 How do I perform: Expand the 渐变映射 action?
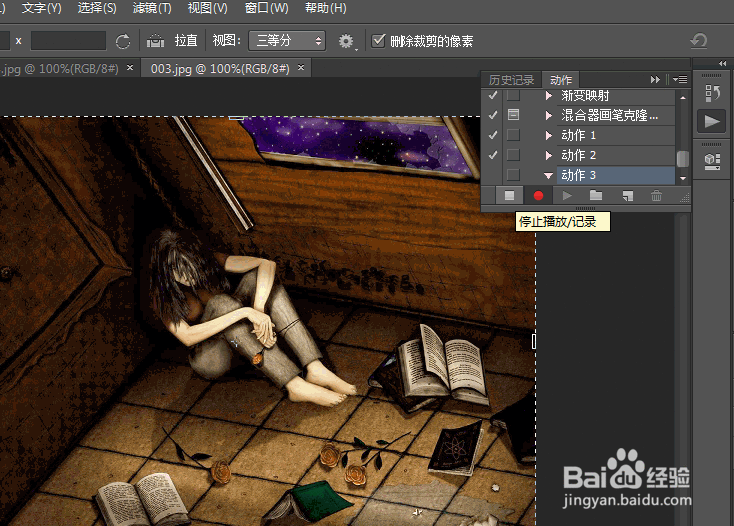click(549, 95)
